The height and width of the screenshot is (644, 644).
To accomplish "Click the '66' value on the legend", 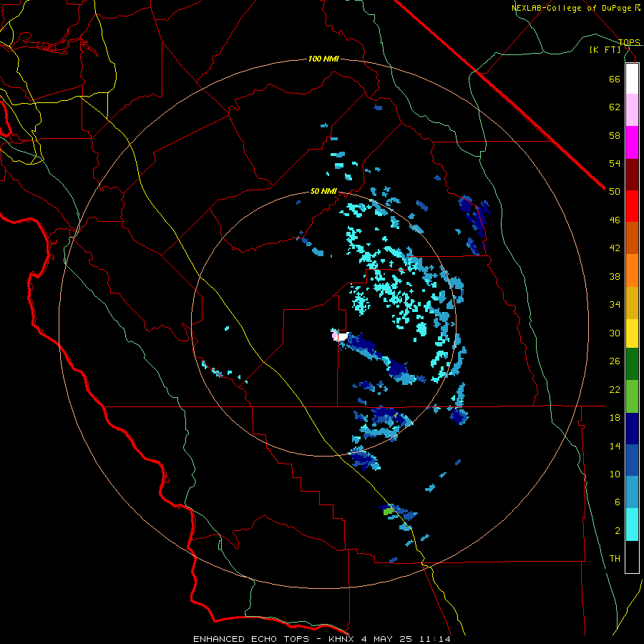I will (x=615, y=79).
